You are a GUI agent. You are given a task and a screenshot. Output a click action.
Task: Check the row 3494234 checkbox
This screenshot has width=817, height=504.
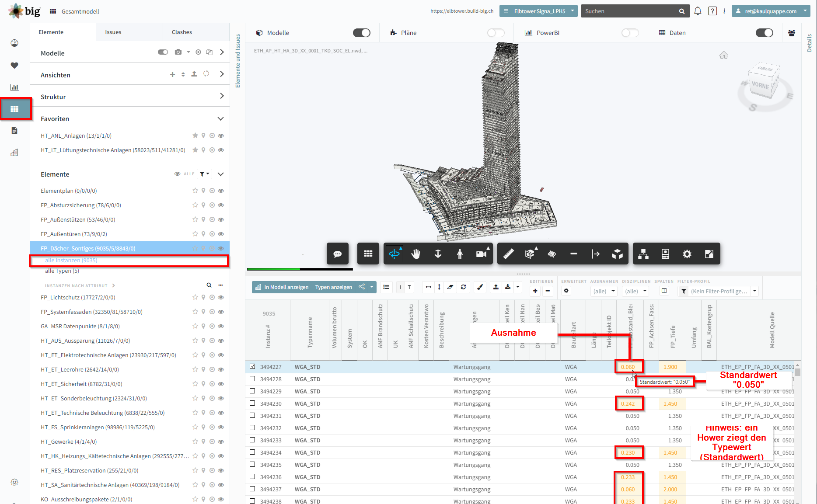coord(252,452)
